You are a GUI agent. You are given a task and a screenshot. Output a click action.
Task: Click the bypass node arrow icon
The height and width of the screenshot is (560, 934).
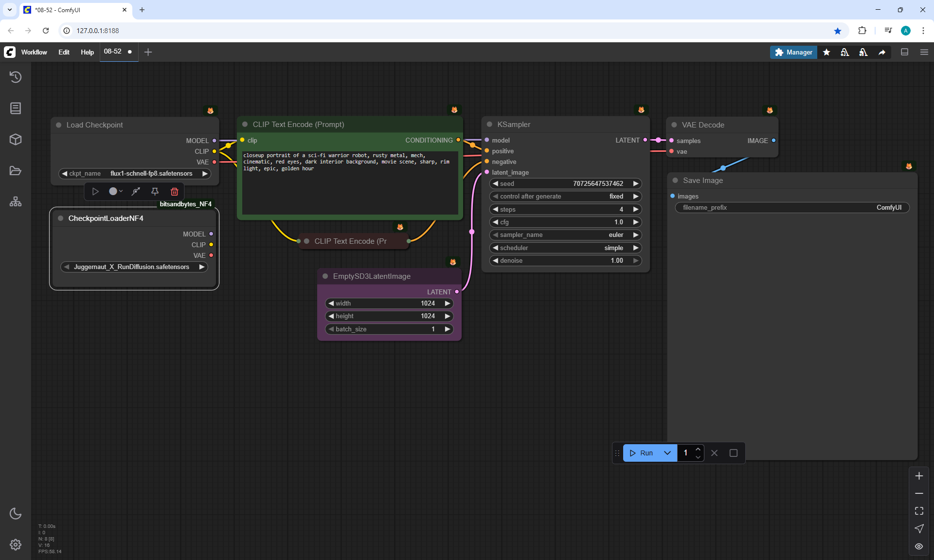pos(136,192)
